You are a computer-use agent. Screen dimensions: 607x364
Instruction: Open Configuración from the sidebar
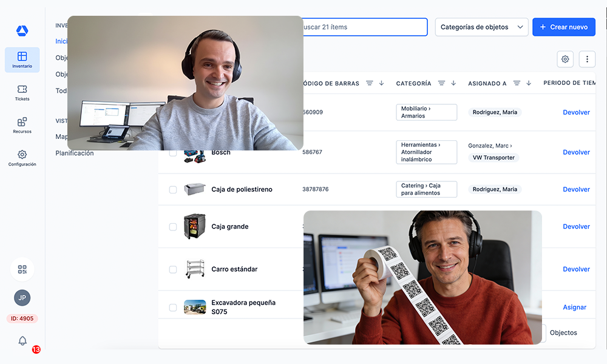click(22, 158)
